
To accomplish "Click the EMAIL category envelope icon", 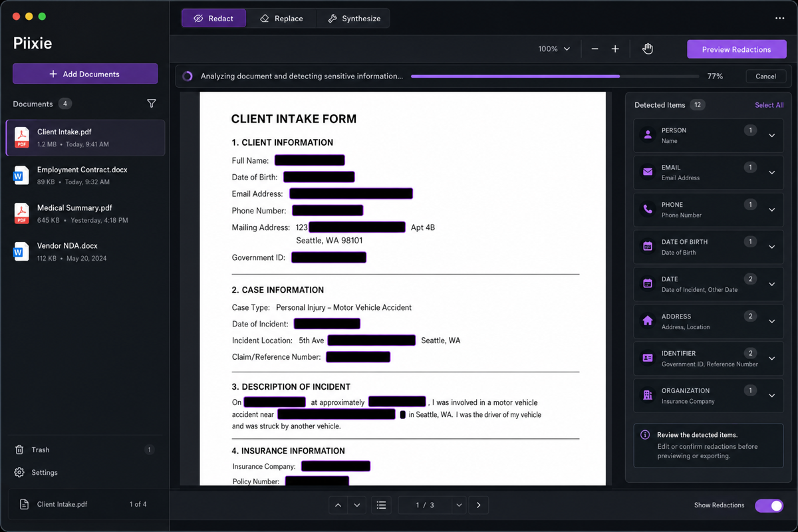I will coord(648,172).
